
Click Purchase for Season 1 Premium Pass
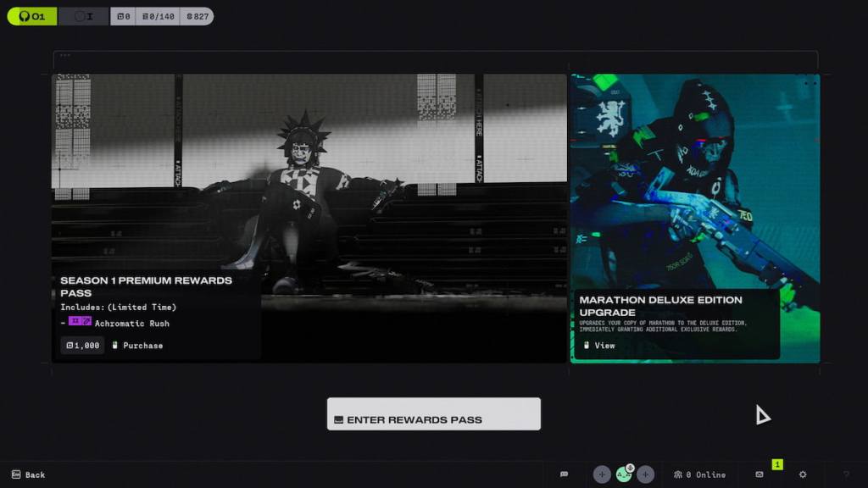pyautogui.click(x=137, y=346)
